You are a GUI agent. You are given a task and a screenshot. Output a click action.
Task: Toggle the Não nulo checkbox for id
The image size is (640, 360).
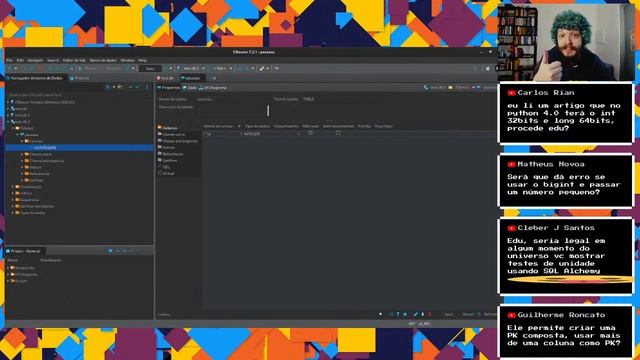point(311,133)
